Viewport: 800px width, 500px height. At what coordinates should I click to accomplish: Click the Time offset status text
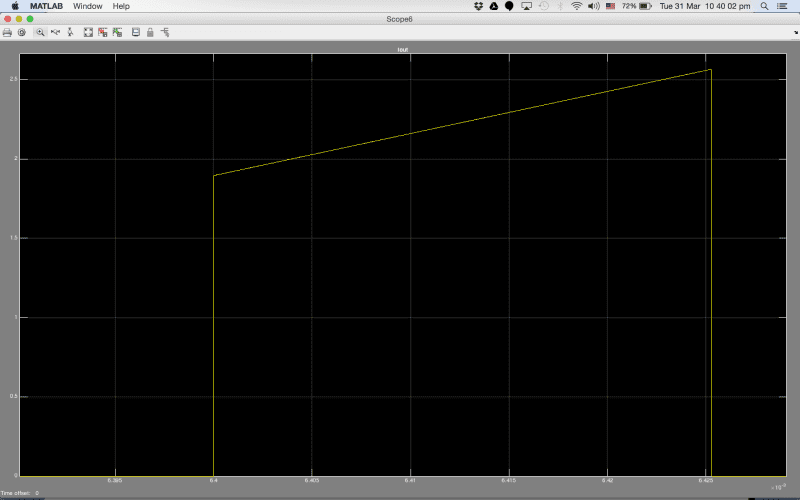tap(20, 493)
